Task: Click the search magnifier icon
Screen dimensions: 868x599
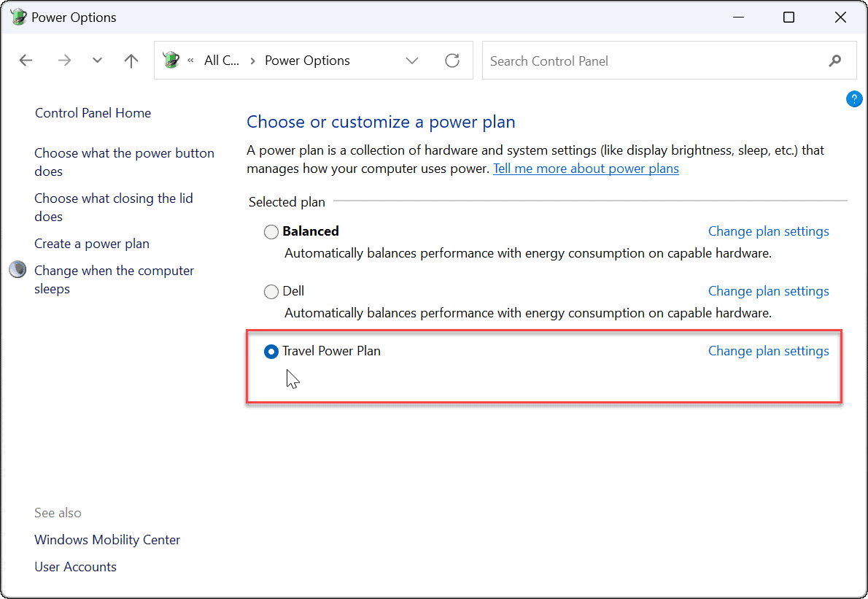Action: pyautogui.click(x=834, y=61)
